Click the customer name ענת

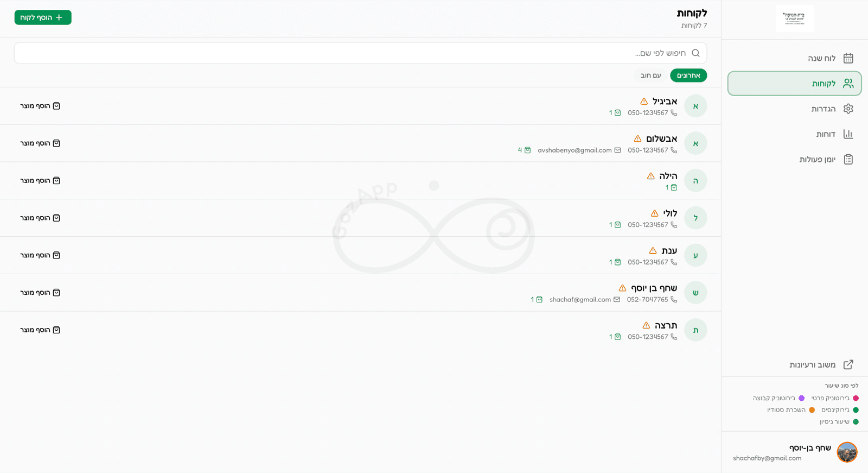coord(669,250)
